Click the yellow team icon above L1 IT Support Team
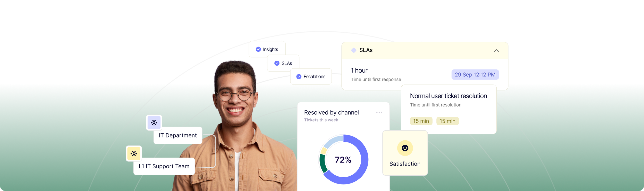The height and width of the screenshot is (191, 644). pos(134,153)
